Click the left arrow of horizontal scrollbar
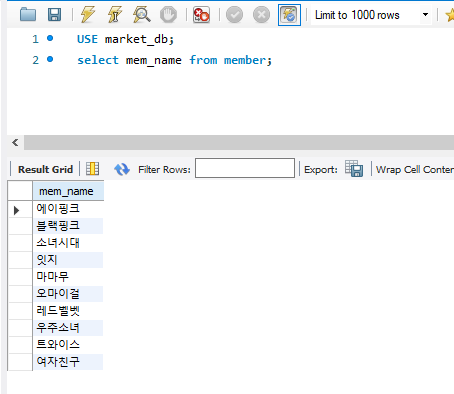Screen dimensions: 454x394 tap(15, 143)
